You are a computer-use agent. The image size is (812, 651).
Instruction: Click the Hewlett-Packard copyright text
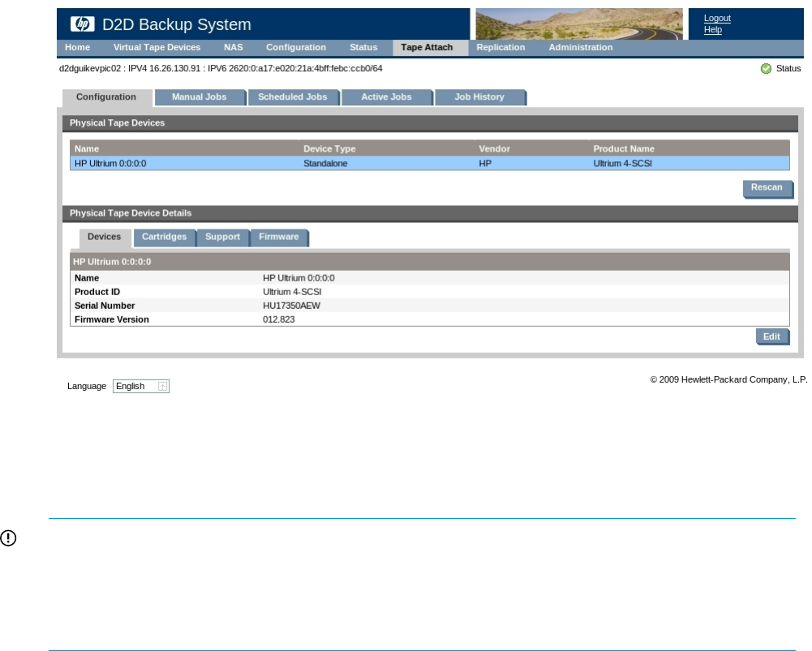(x=728, y=380)
